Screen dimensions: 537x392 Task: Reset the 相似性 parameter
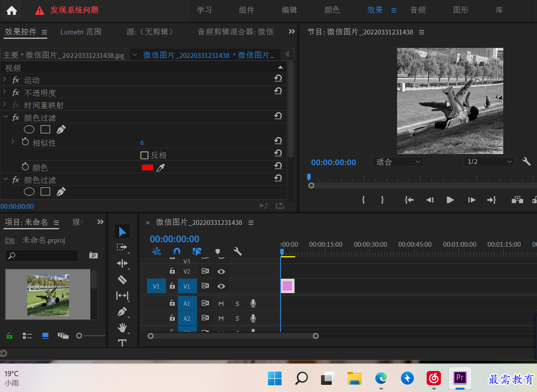click(x=278, y=141)
